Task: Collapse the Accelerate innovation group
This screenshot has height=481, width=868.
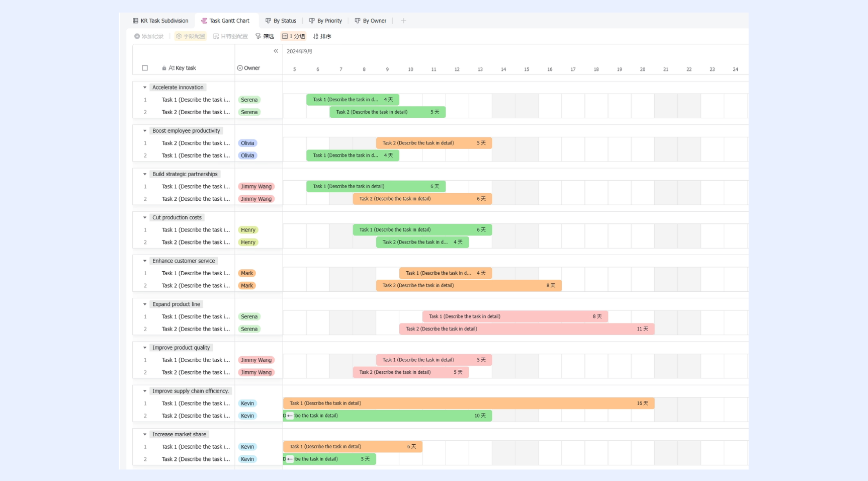Action: [145, 88]
